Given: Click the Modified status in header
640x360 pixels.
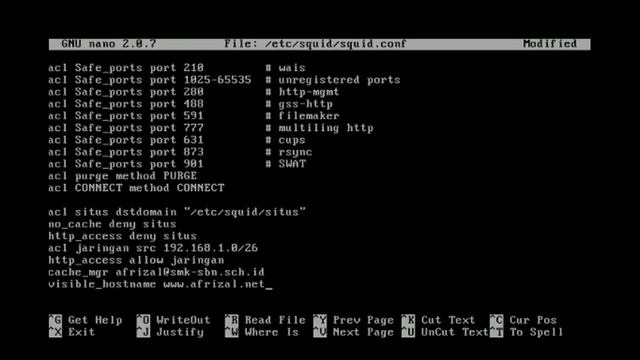Looking at the screenshot, I should [x=550, y=44].
